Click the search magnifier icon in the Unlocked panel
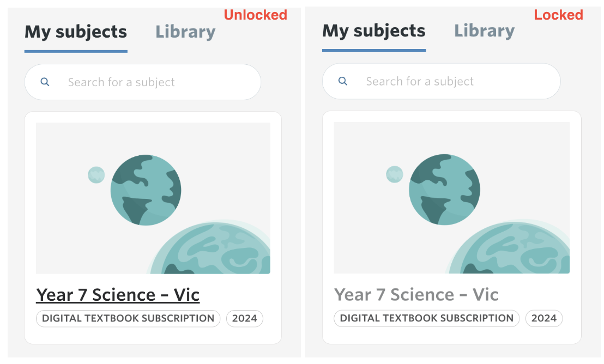 pos(45,82)
